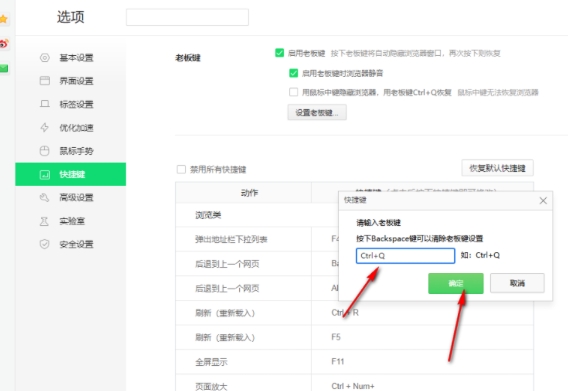Click the 高级设置 wrench icon
568x391 pixels.
point(44,197)
